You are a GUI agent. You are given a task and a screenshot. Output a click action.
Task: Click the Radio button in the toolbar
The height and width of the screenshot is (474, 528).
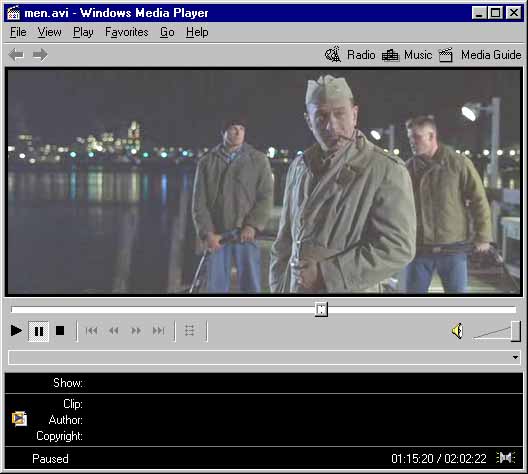350,55
